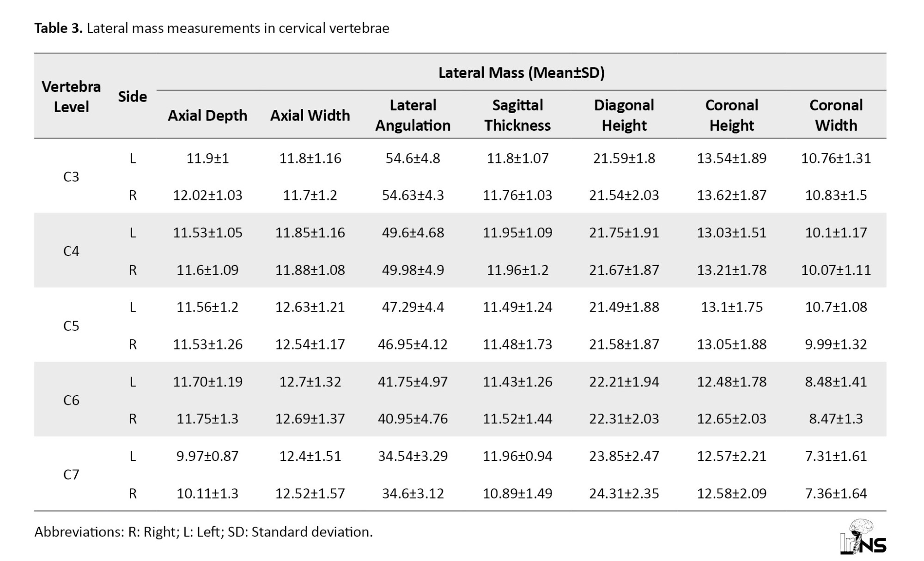Click the C3 vertebra row label

[71, 177]
